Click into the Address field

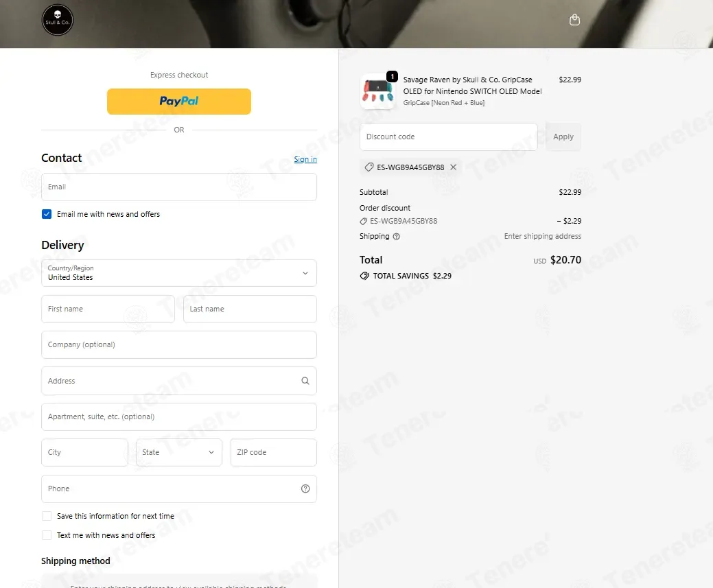click(178, 381)
